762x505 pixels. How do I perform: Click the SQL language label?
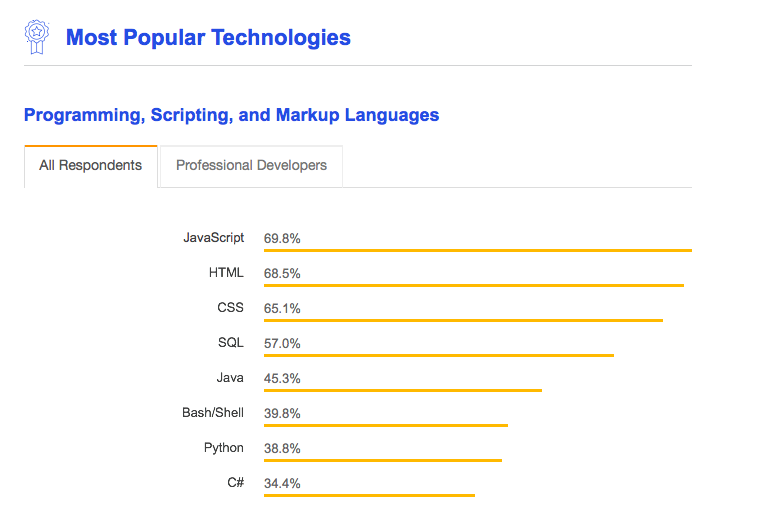[230, 343]
